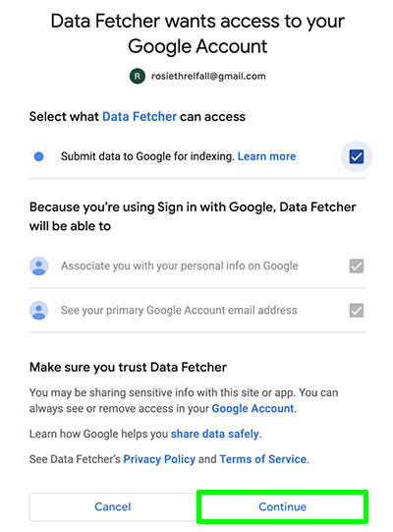Uncheck the Submit data for indexing checkbox
This screenshot has width=393, height=532.
point(357,156)
